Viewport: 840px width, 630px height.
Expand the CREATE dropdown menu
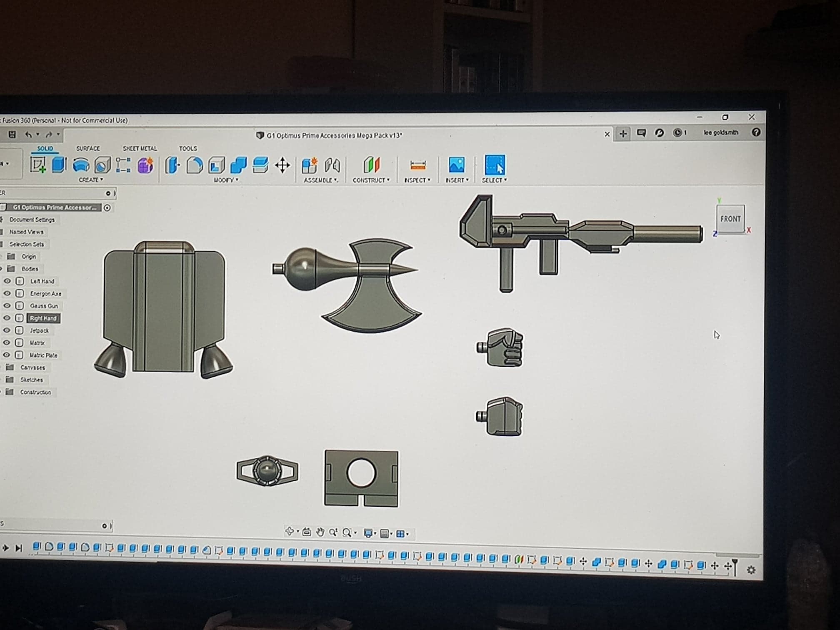click(x=91, y=180)
